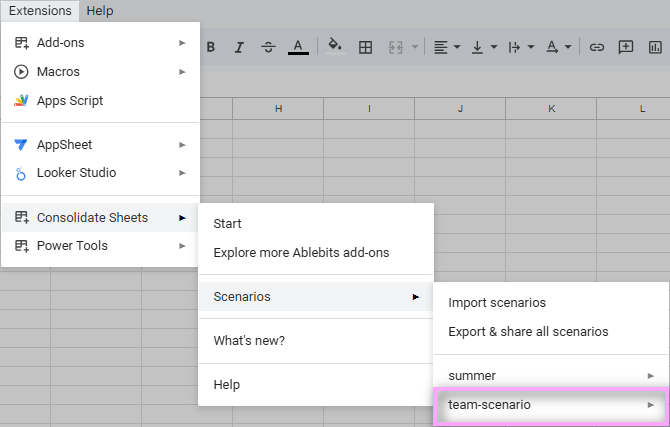The height and width of the screenshot is (427, 670).
Task: Click the Consolidate Sheets icon
Action: [x=21, y=218]
